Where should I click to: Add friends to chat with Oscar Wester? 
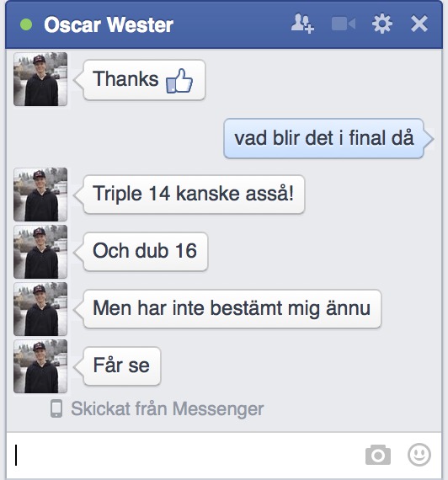(x=302, y=24)
